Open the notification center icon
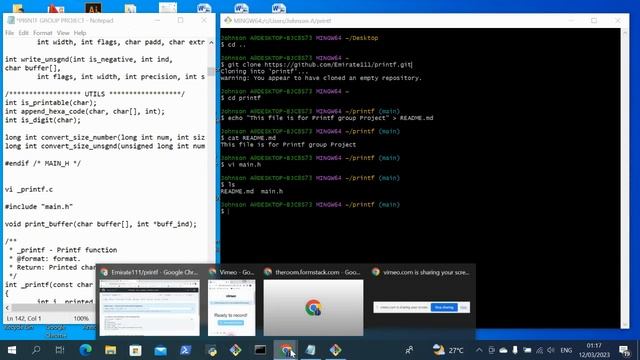Image resolution: width=640 pixels, height=360 pixels. [x=624, y=350]
